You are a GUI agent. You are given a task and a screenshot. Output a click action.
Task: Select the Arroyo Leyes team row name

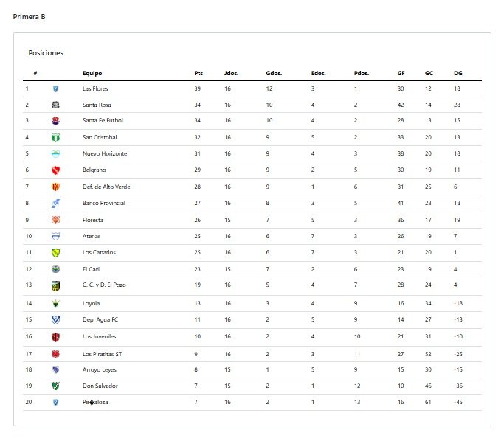point(100,369)
